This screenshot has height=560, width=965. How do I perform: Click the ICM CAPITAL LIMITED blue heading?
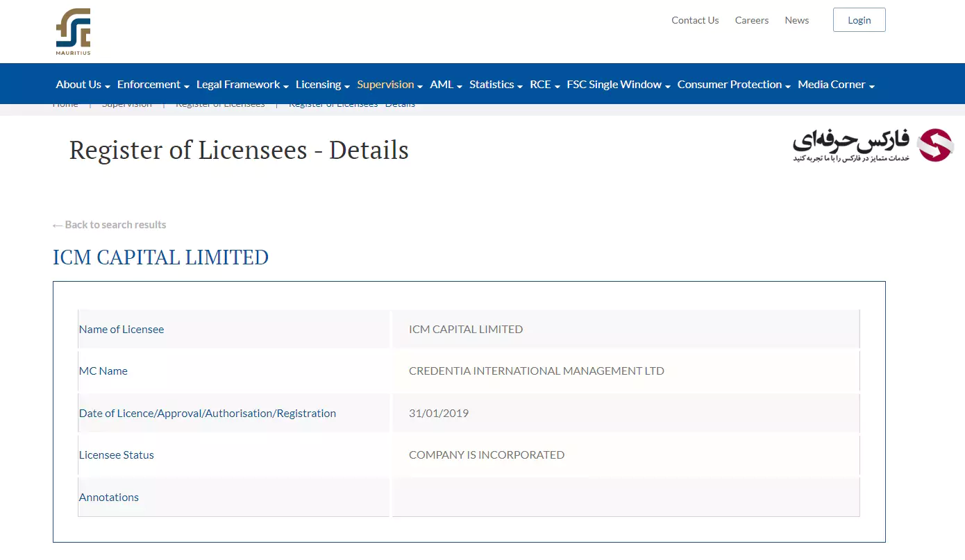[161, 257]
